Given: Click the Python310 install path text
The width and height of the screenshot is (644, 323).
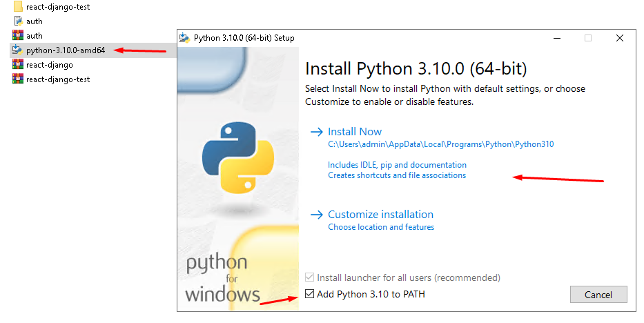Looking at the screenshot, I should click(x=440, y=144).
